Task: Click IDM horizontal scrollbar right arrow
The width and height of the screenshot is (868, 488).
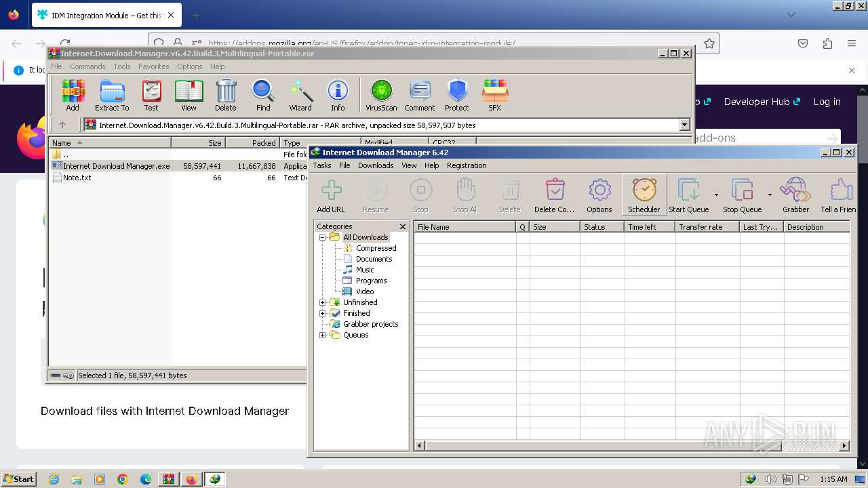Action: point(844,445)
